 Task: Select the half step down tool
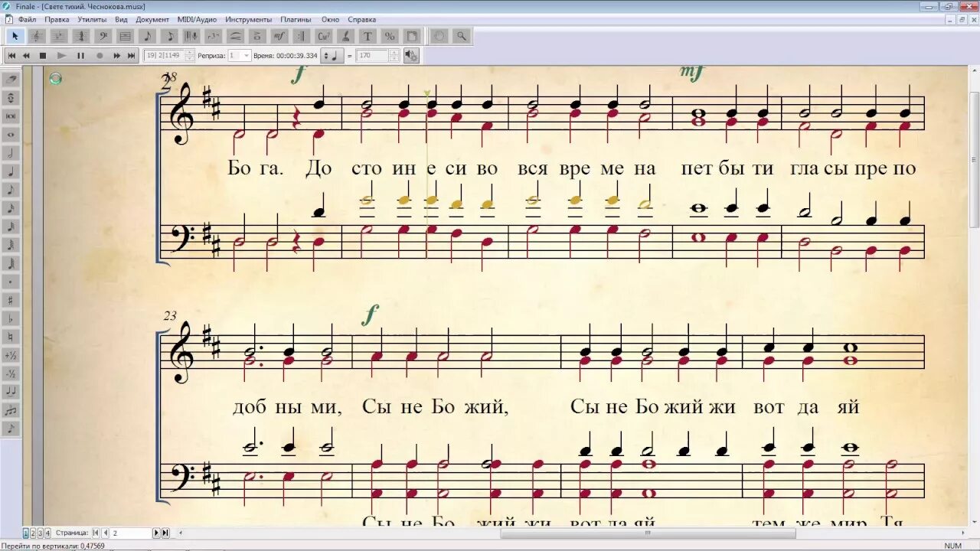(12, 373)
